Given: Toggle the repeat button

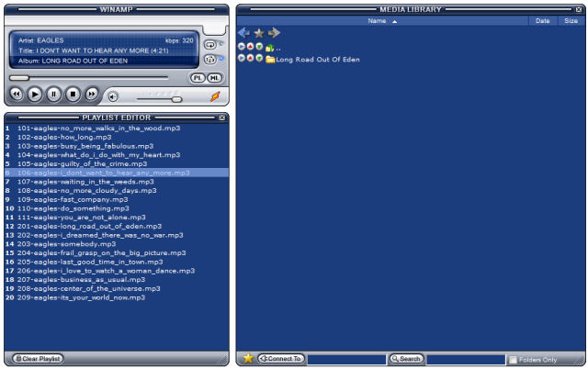Looking at the screenshot, I should tap(210, 43).
